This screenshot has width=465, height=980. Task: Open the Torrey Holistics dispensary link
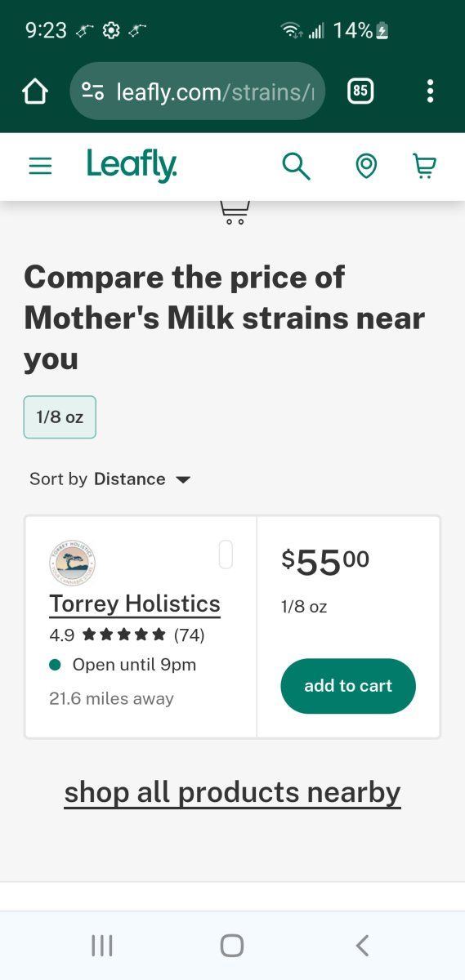(x=135, y=604)
